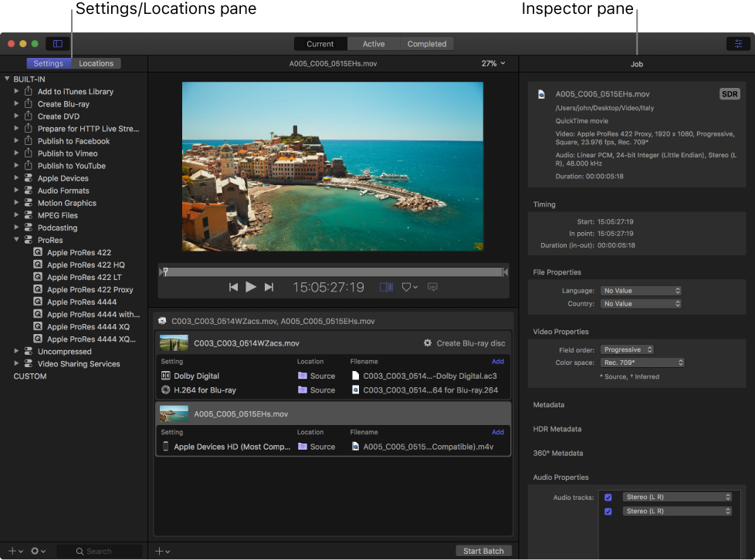
Task: Click the comparison view icon below preview
Action: 386,287
